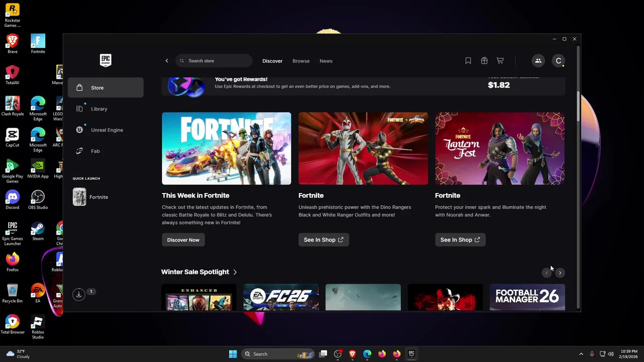644x362 pixels.
Task: Open weather widget showing 32°F Cloudy
Action: click(x=19, y=354)
